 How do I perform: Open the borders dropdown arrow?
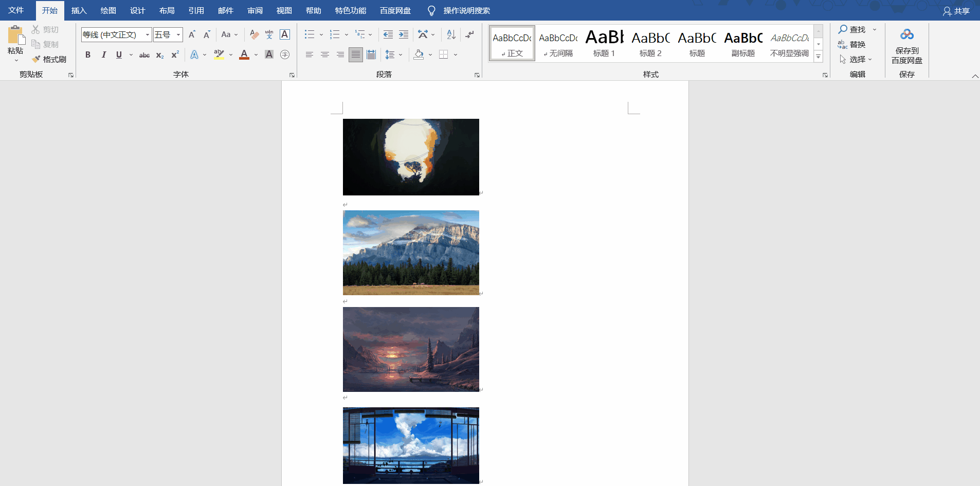456,55
